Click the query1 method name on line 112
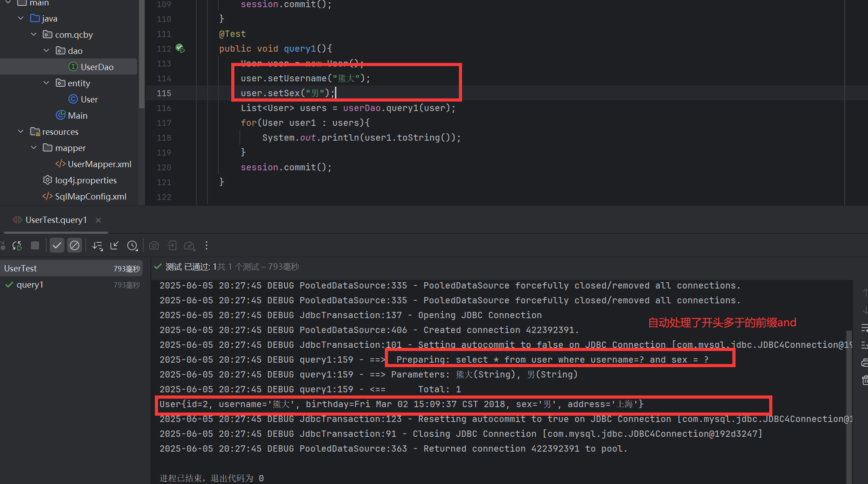This screenshot has width=868, height=484. point(300,49)
